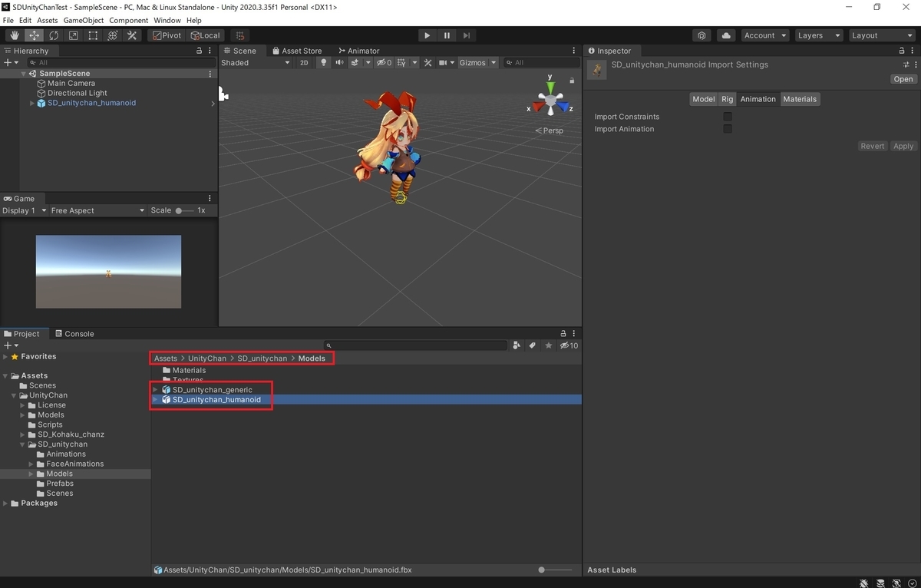Toggle hidden packages count in Project

[x=569, y=345]
